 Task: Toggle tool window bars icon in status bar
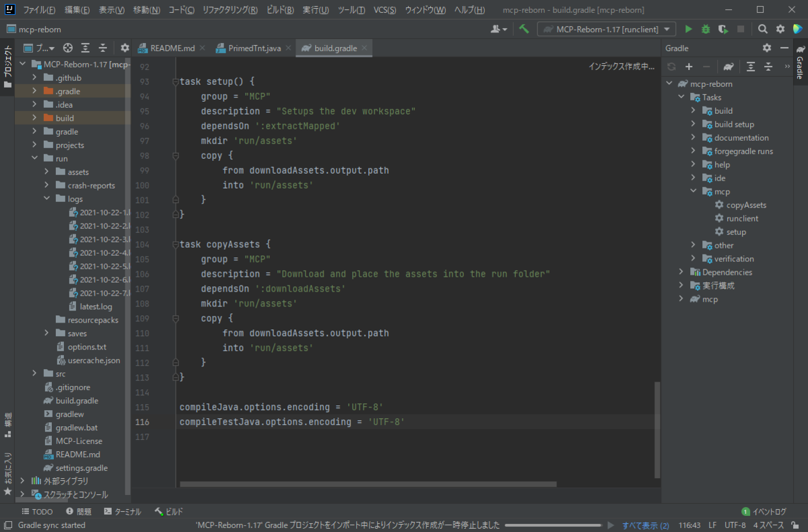click(7, 525)
